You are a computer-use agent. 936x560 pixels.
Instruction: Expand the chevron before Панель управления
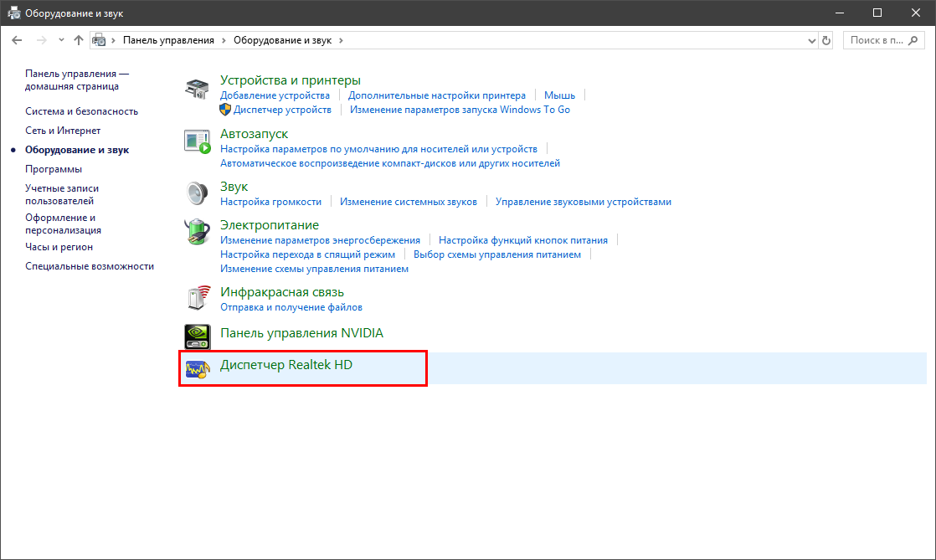(x=113, y=40)
